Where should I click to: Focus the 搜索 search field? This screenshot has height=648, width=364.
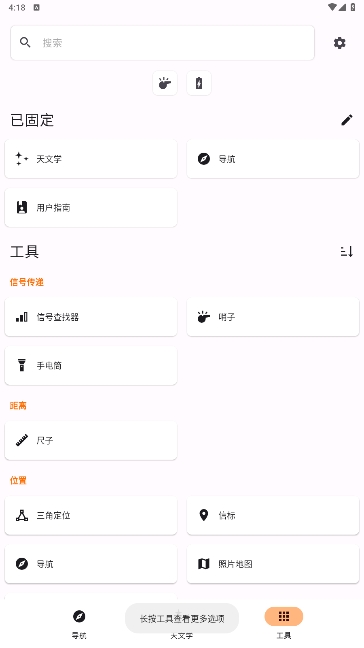(162, 43)
